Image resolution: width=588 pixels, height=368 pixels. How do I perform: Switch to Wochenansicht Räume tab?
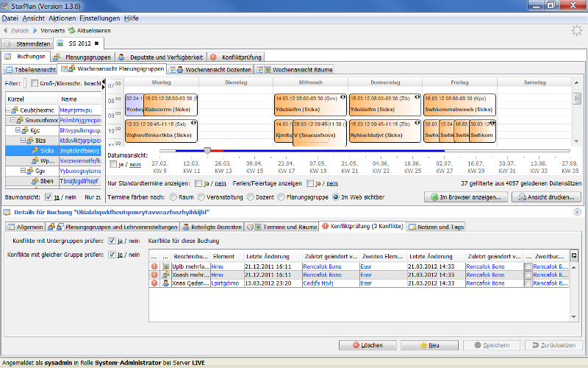pyautogui.click(x=295, y=69)
